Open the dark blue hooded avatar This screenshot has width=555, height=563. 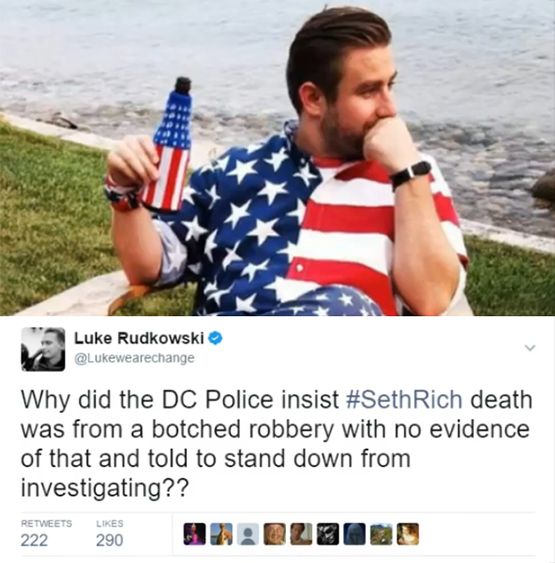click(x=355, y=534)
